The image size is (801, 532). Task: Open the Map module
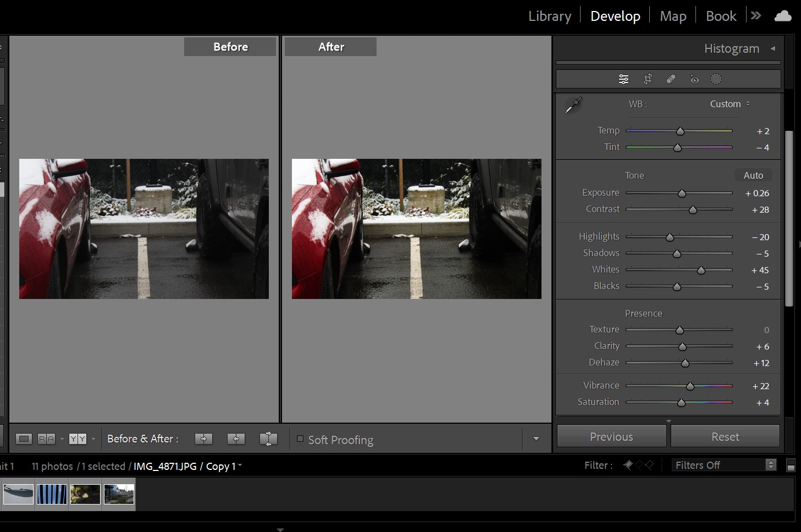point(673,16)
